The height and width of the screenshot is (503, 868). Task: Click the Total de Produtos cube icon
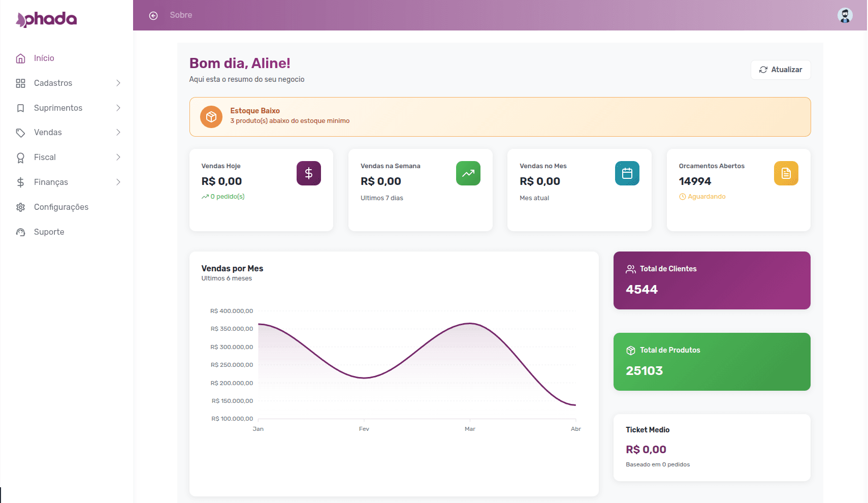[x=631, y=351]
